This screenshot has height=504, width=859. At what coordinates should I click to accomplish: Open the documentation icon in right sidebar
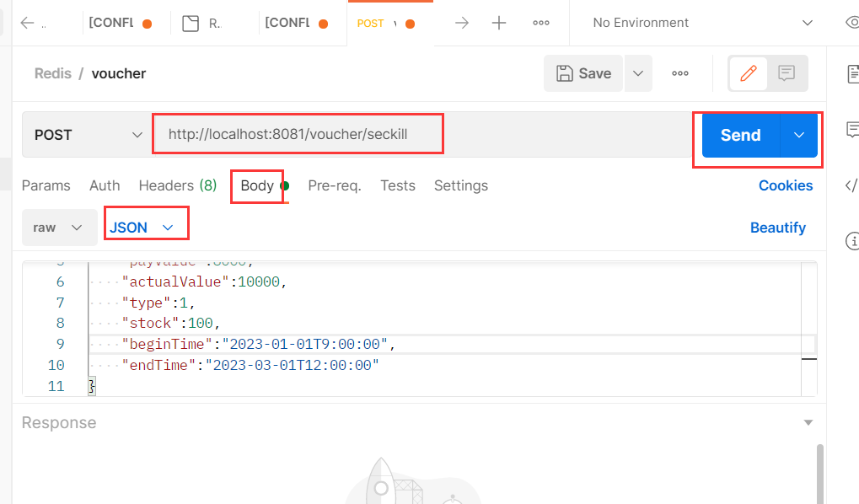tap(852, 74)
